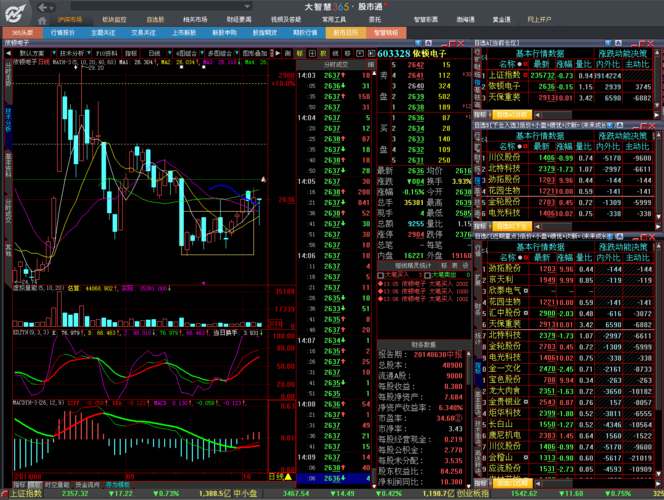Click 天保重装 row in 自选A list
The height and width of the screenshot is (500, 664).
click(x=568, y=97)
